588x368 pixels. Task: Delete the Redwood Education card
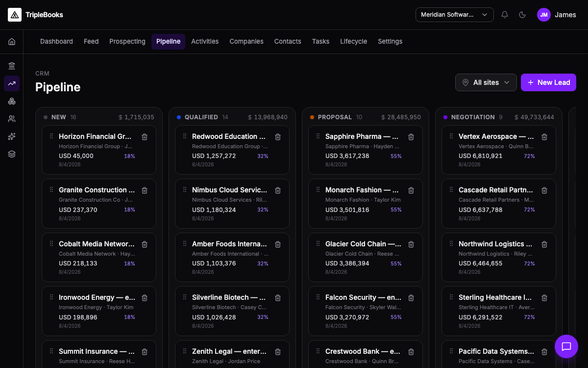[x=278, y=137]
